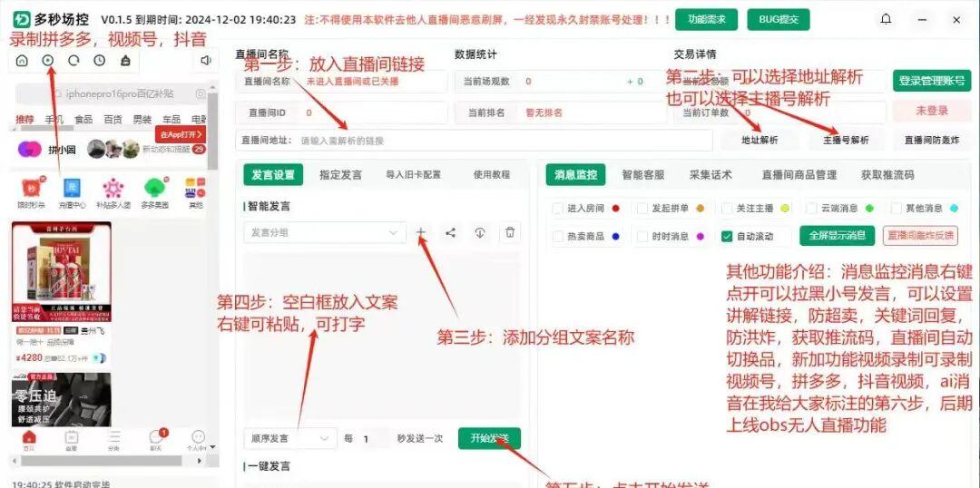The image size is (980, 488).
Task: Click the share icon beside 发言分组
Action: tap(450, 232)
